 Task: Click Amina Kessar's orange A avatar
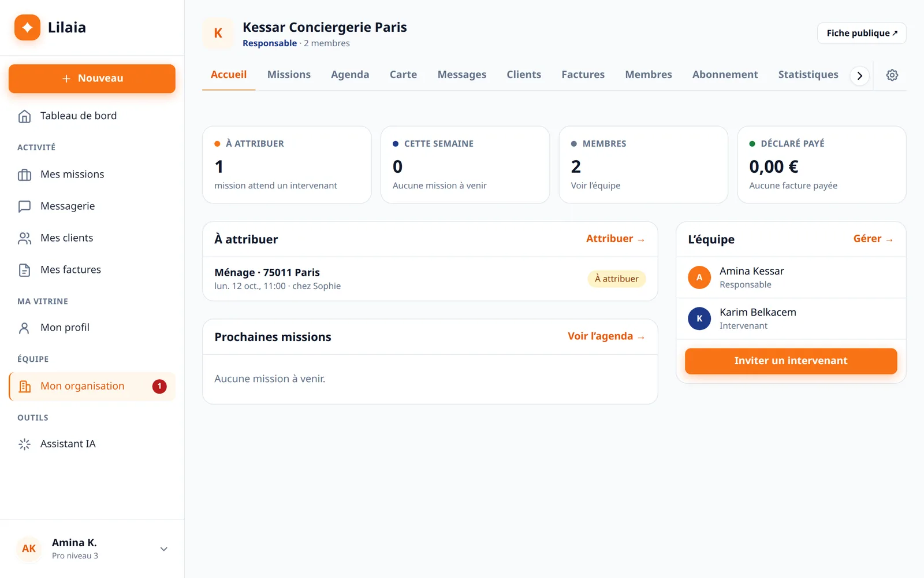pyautogui.click(x=699, y=277)
